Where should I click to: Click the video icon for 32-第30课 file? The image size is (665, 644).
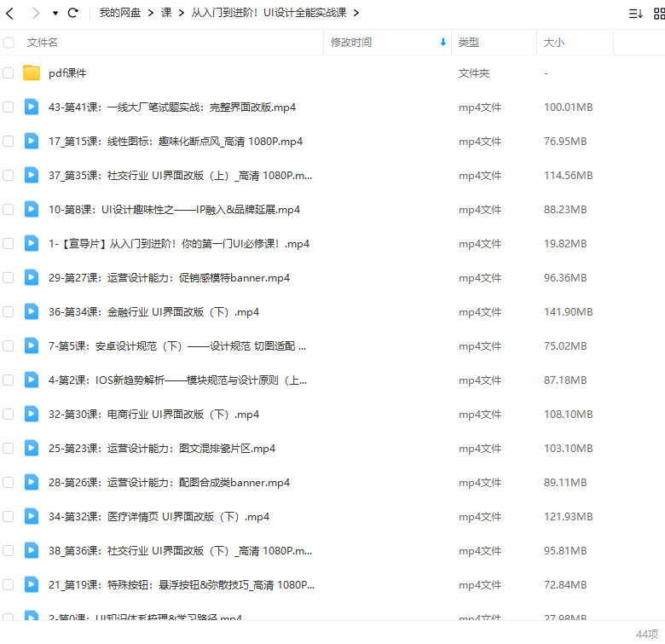click(32, 415)
